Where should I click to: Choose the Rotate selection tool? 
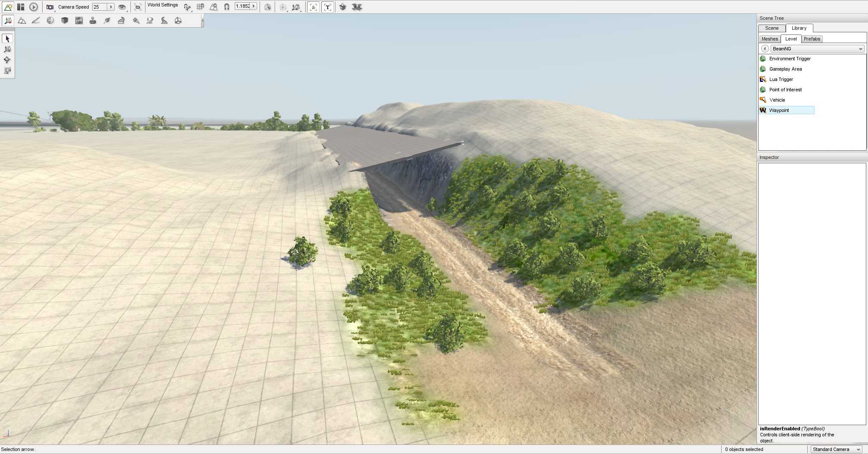point(7,60)
